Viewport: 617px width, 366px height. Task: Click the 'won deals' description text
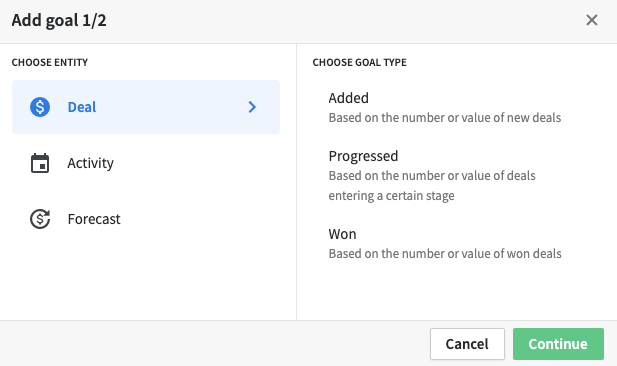pyautogui.click(x=445, y=254)
